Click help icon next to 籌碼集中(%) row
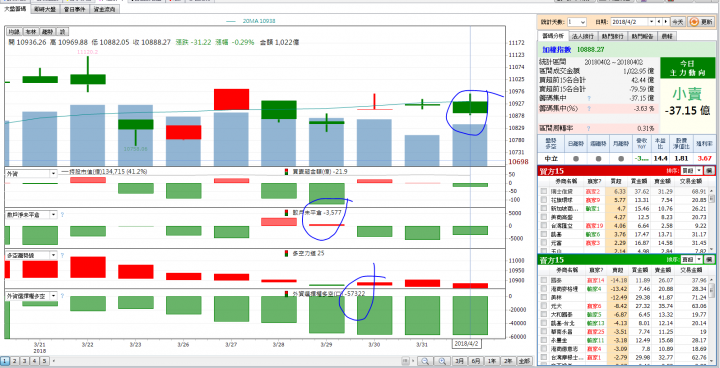Image resolution: width=720 pixels, height=368 pixels. click(589, 108)
